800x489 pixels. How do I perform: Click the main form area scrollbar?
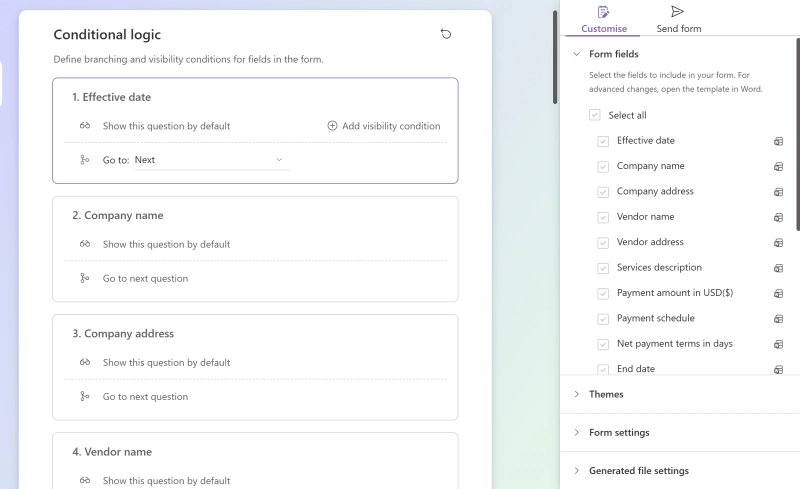point(555,57)
